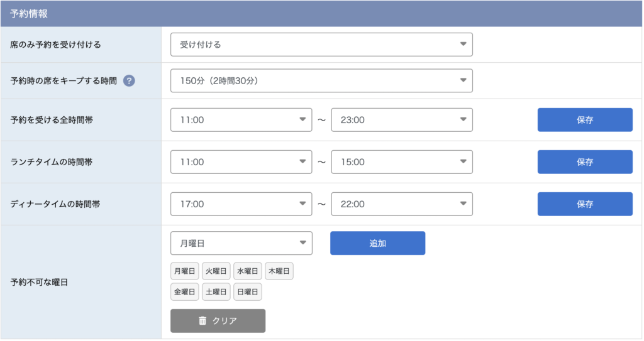This screenshot has width=644, height=341.
Task: Click the trash icon on クリア button
Action: click(203, 321)
